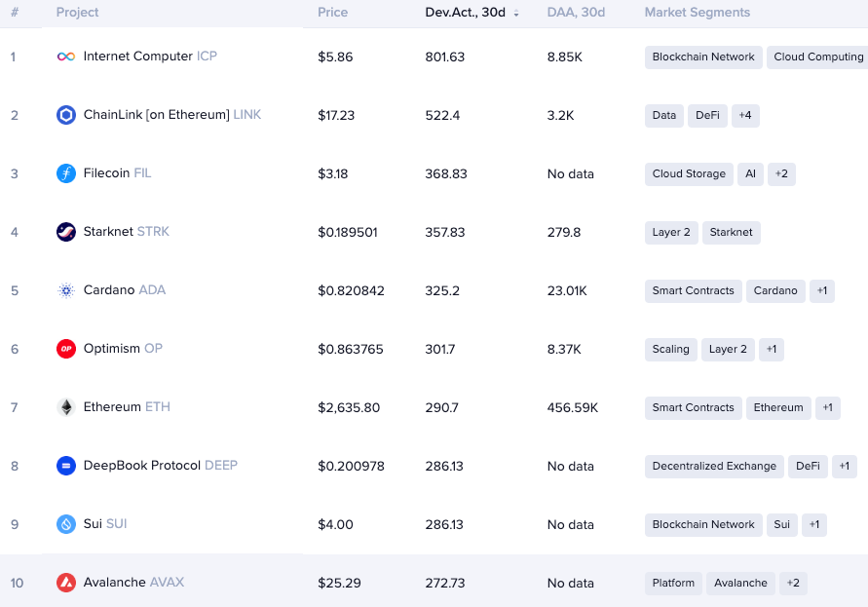Click the Ethereum segment tag

[778, 407]
